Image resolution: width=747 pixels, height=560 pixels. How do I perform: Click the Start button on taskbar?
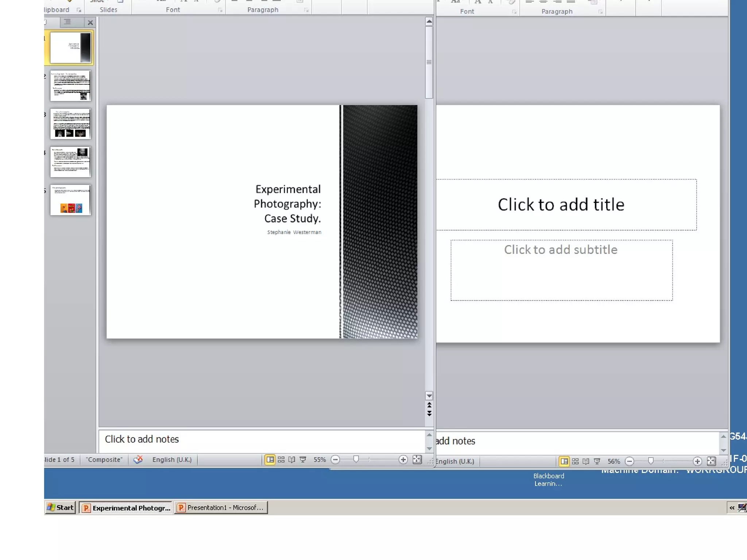(x=61, y=507)
